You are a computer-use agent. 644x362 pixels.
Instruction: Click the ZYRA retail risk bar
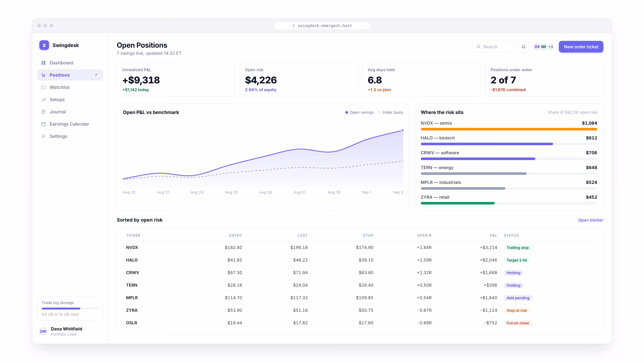[x=509, y=204]
